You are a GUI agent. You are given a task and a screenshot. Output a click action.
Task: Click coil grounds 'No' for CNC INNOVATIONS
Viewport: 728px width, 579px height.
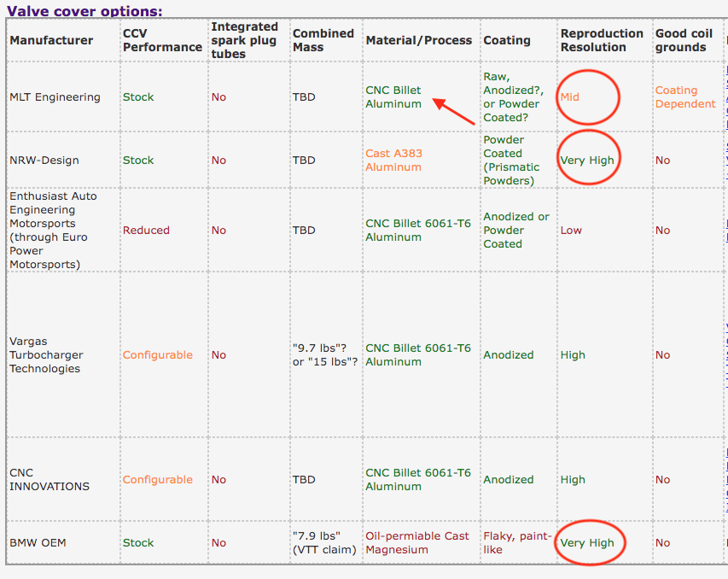point(662,480)
